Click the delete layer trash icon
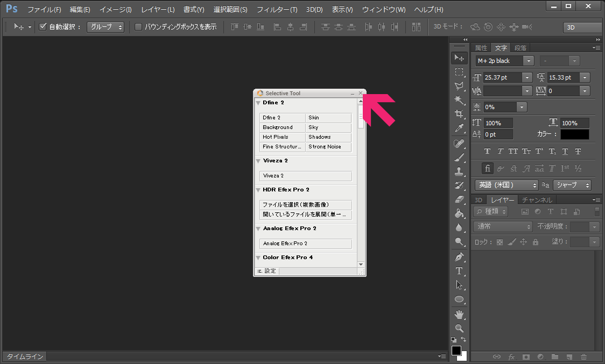 [x=583, y=356]
